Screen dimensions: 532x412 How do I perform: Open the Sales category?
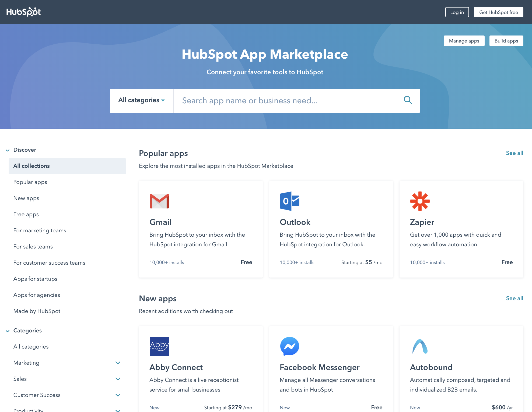[x=20, y=379]
